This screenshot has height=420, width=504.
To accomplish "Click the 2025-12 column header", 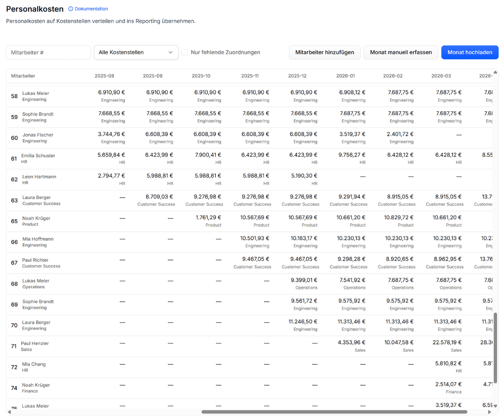I will [x=297, y=76].
